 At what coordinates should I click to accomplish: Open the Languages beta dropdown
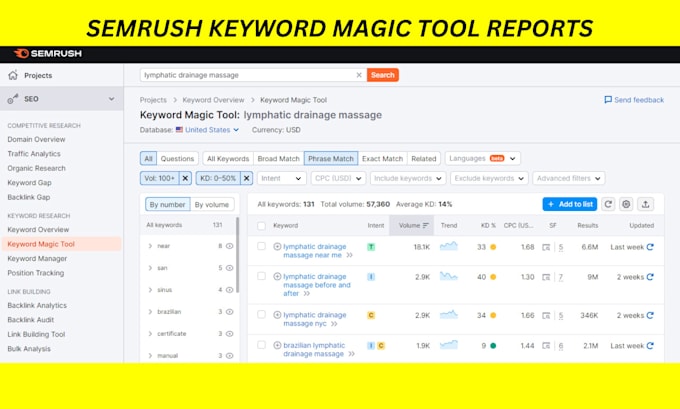(483, 158)
